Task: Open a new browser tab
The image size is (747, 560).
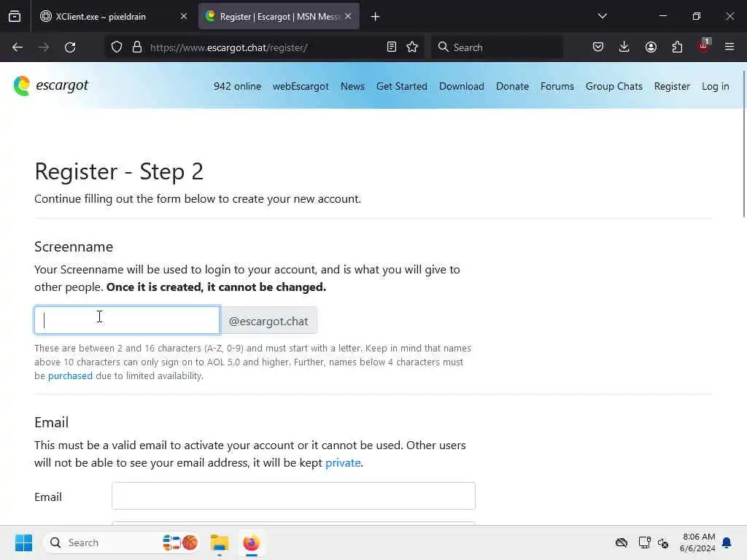Action: (x=376, y=17)
